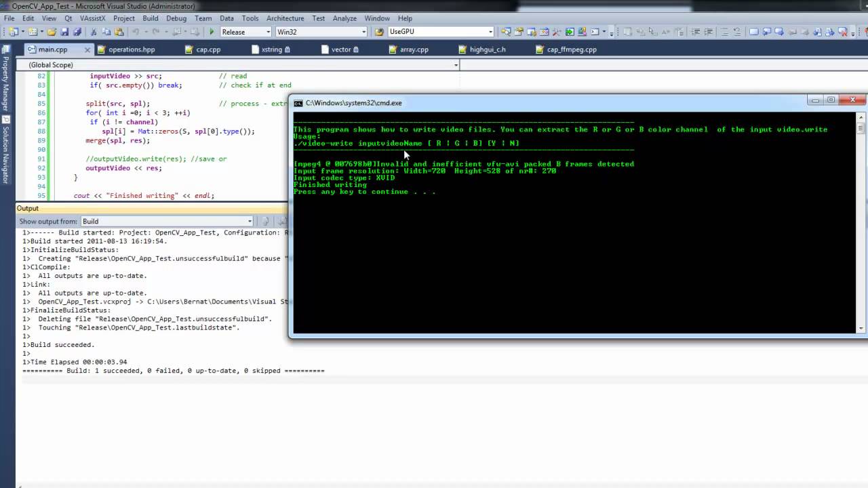The width and height of the screenshot is (868, 488).
Task: Open the Properties Window toolbar icon
Action: click(x=518, y=32)
